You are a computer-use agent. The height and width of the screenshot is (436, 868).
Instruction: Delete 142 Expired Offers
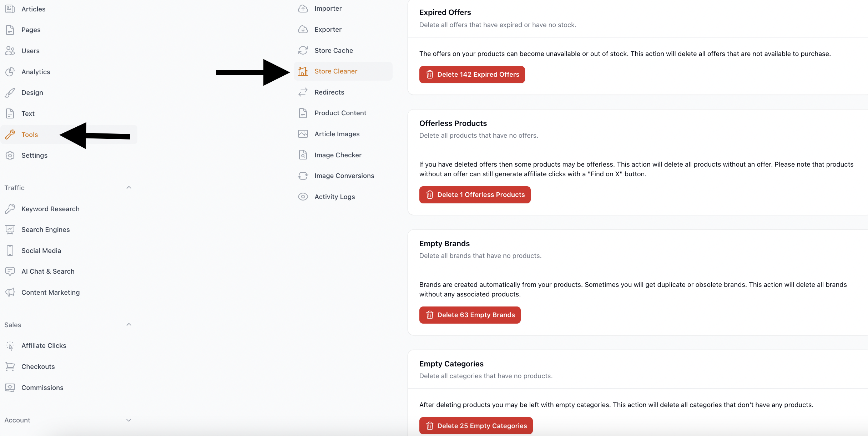tap(472, 75)
